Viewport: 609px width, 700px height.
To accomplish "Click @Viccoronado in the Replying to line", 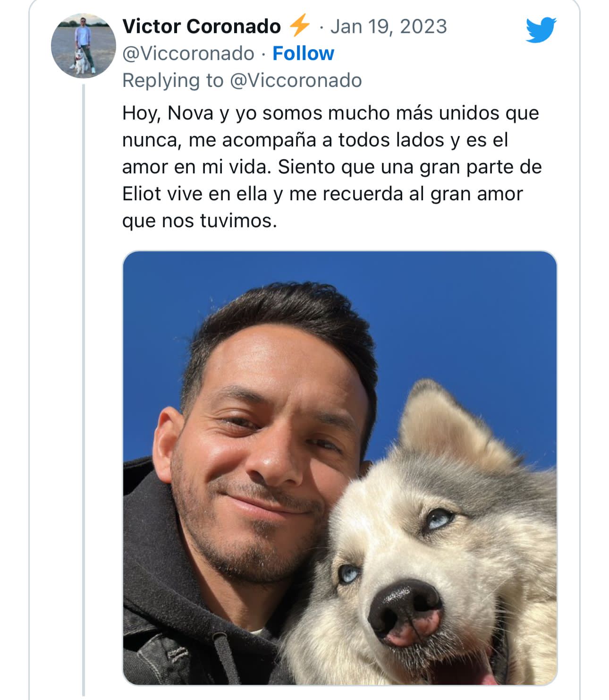I will [296, 80].
